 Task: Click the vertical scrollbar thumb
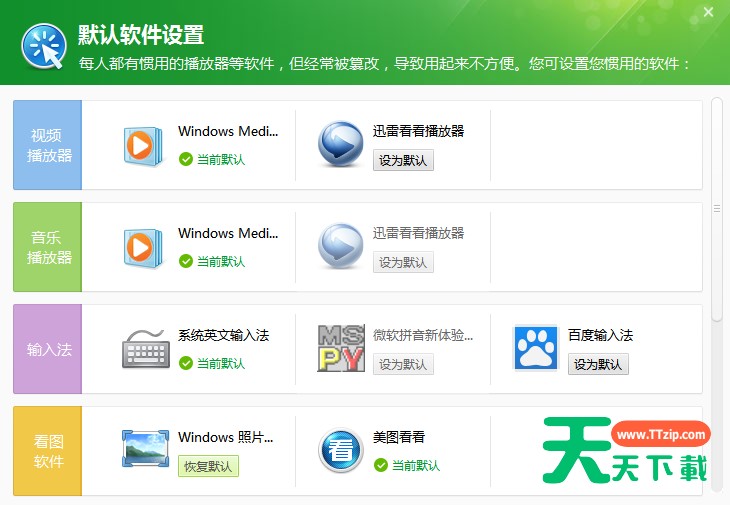[717, 209]
